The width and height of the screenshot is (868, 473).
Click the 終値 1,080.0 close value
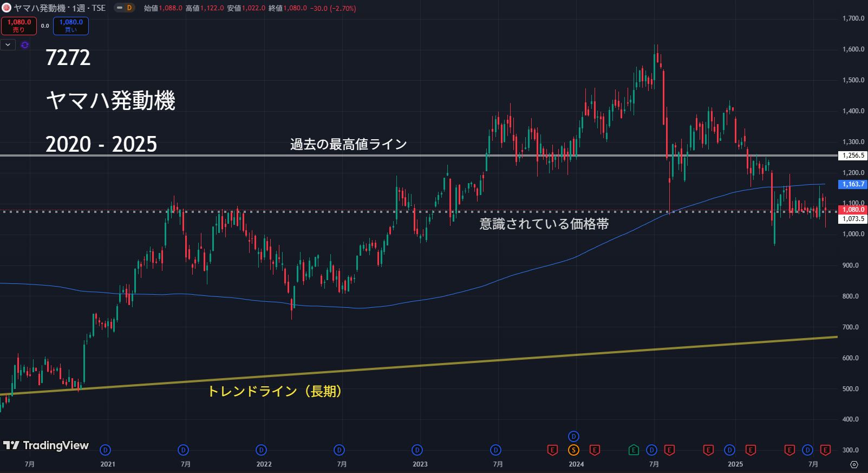(288, 8)
